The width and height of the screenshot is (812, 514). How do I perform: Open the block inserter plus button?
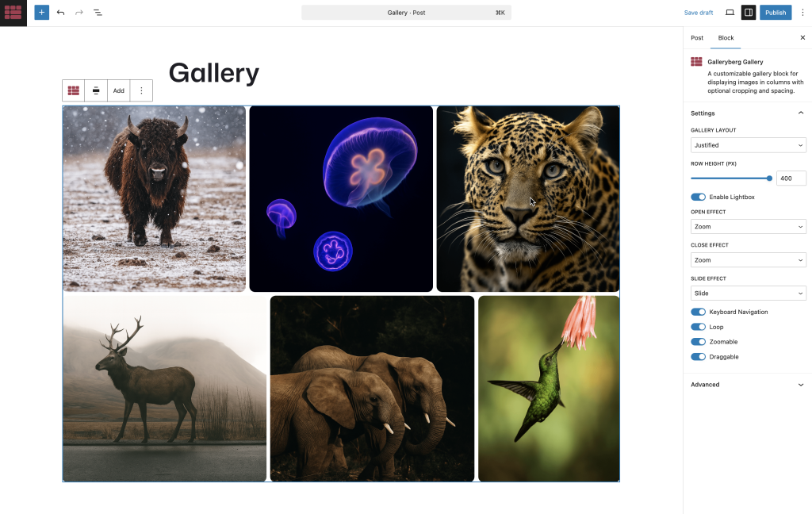[x=42, y=13]
